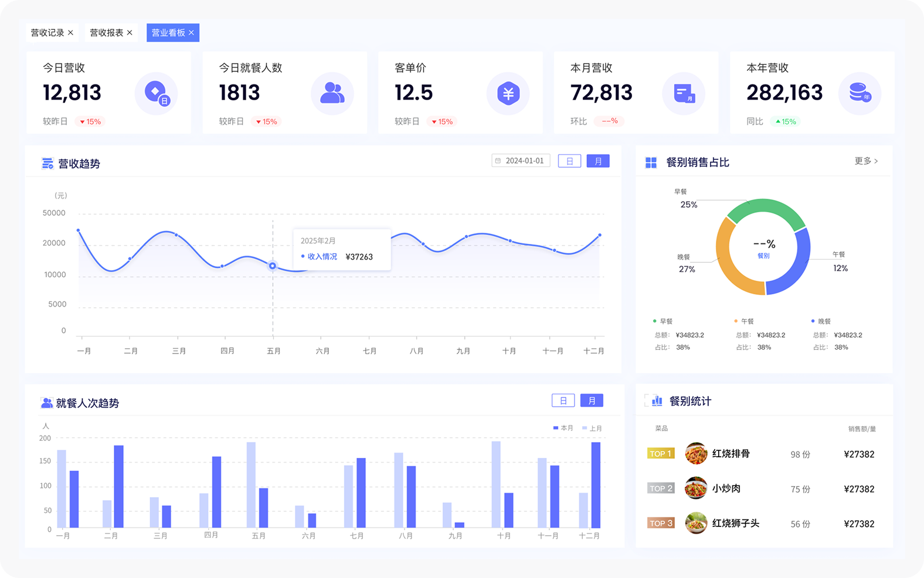Screen dimensions: 924x578
Task: Close the 营收记录 tab
Action: pyautogui.click(x=70, y=33)
